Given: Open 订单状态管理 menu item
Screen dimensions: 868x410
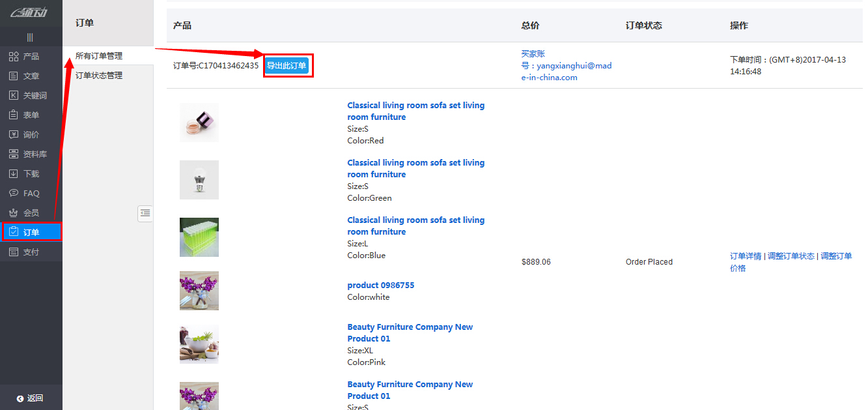Looking at the screenshot, I should point(99,76).
